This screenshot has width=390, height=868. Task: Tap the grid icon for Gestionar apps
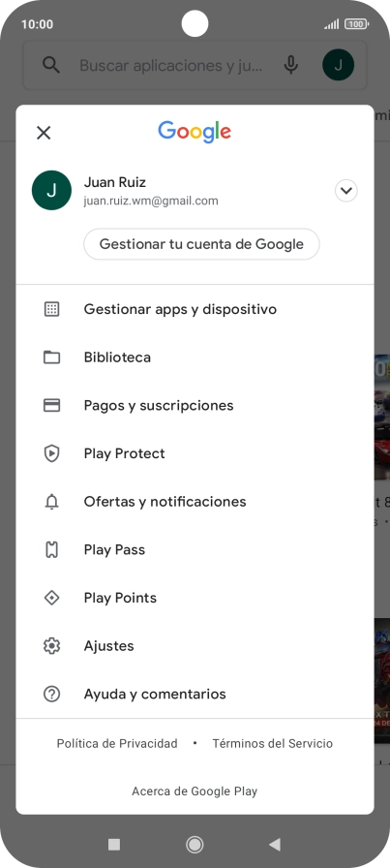click(x=51, y=309)
